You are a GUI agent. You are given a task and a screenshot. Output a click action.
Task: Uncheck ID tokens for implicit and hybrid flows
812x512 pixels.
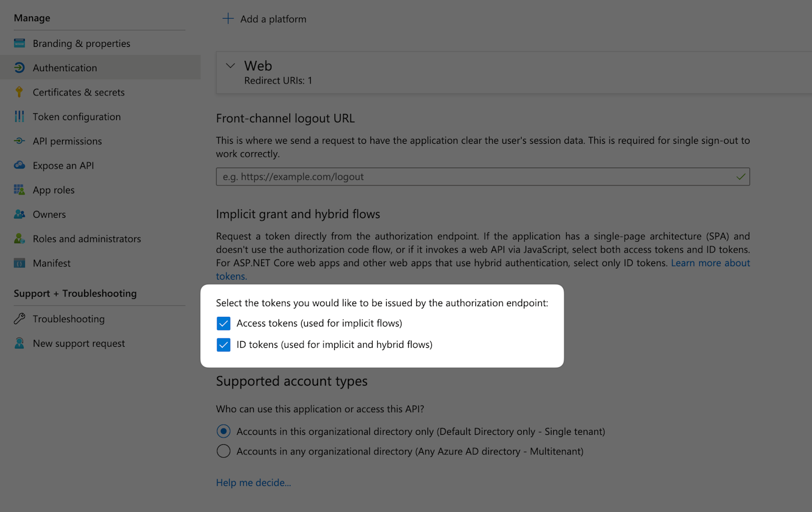coord(223,345)
